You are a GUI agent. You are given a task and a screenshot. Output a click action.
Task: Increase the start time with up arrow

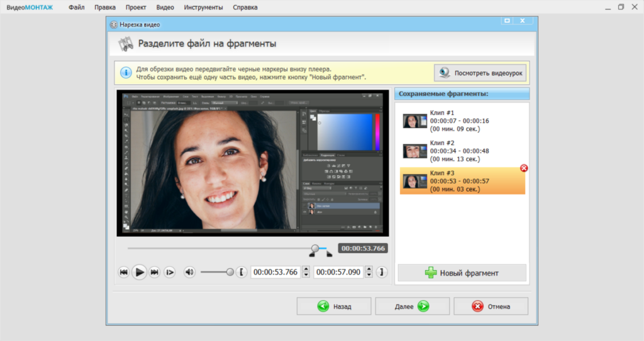(306, 269)
